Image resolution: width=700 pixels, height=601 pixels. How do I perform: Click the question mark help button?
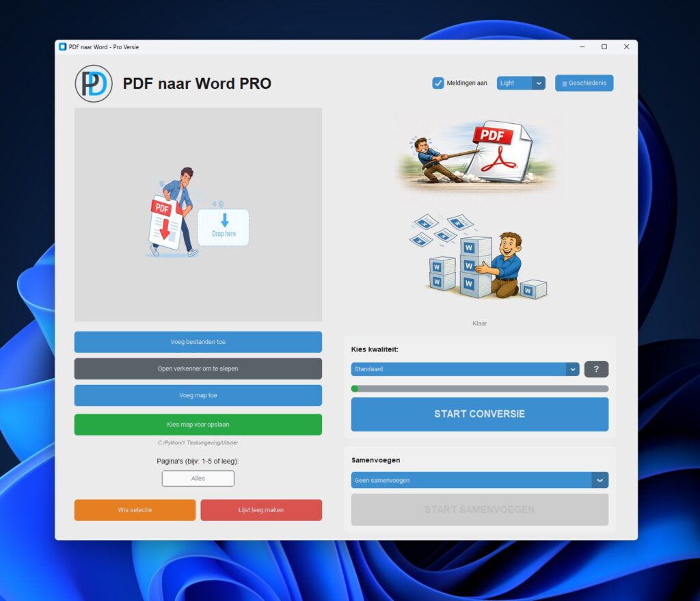(x=596, y=369)
